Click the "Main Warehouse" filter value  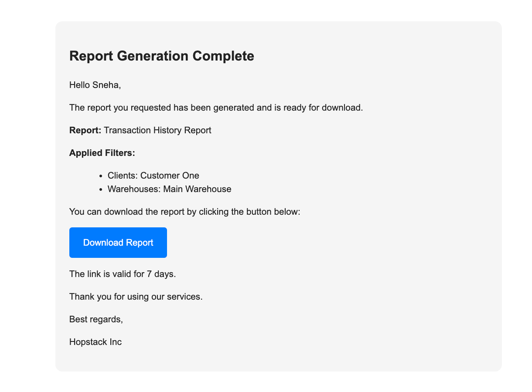tap(197, 189)
